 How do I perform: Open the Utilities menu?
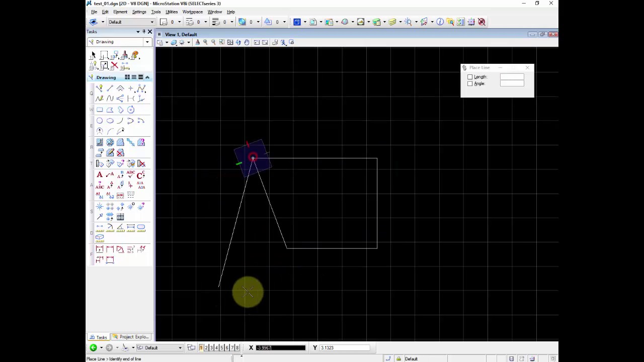(x=172, y=12)
